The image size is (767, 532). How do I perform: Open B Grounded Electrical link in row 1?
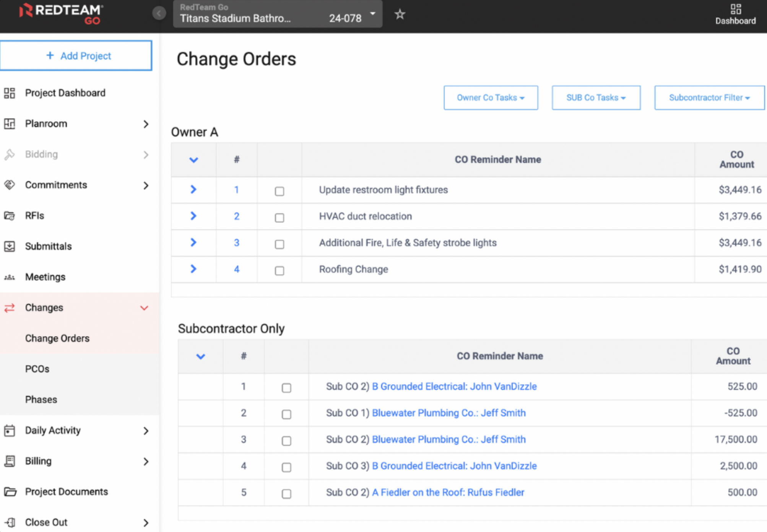point(454,386)
